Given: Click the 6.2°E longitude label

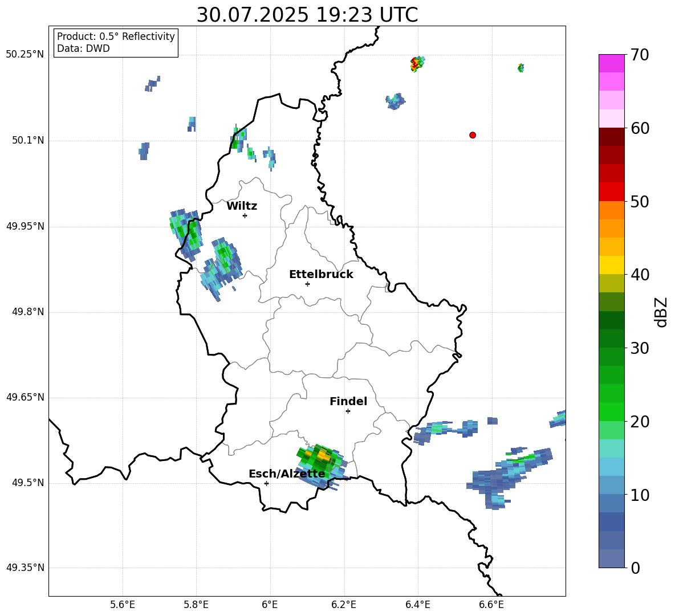Looking at the screenshot, I should pos(344,605).
